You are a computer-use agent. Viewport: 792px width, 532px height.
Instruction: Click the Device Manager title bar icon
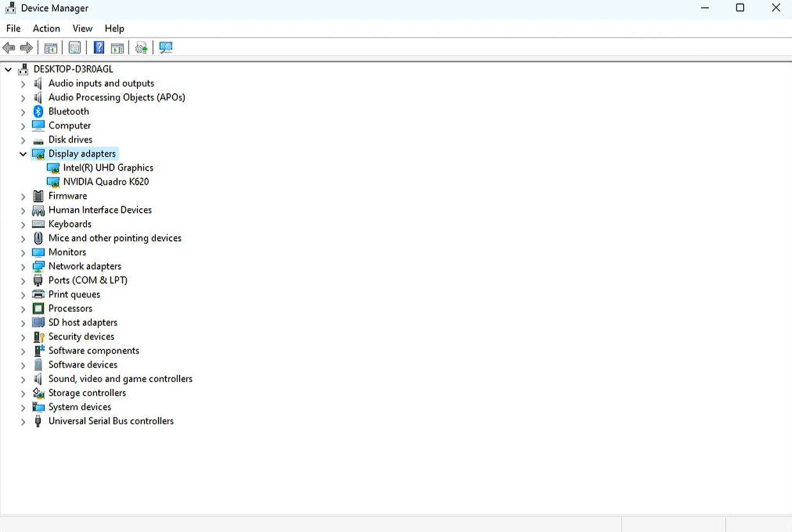[x=10, y=8]
